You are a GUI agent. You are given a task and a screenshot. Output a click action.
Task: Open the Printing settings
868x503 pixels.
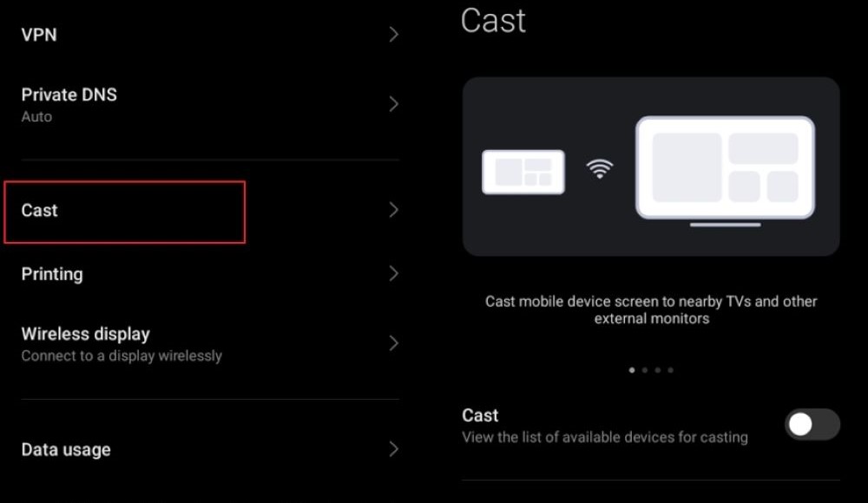(x=210, y=274)
